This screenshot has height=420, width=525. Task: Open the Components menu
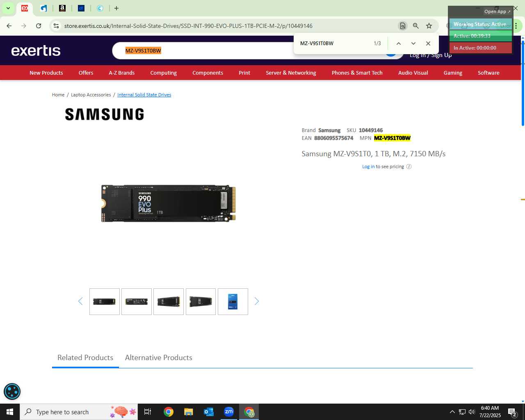click(x=208, y=73)
